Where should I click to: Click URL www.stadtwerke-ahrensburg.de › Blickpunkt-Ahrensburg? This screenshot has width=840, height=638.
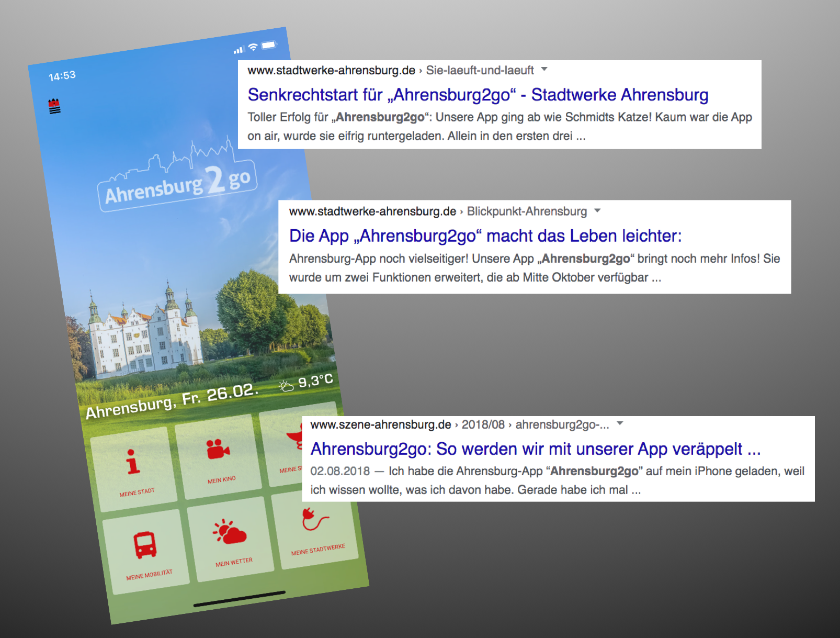tap(438, 211)
